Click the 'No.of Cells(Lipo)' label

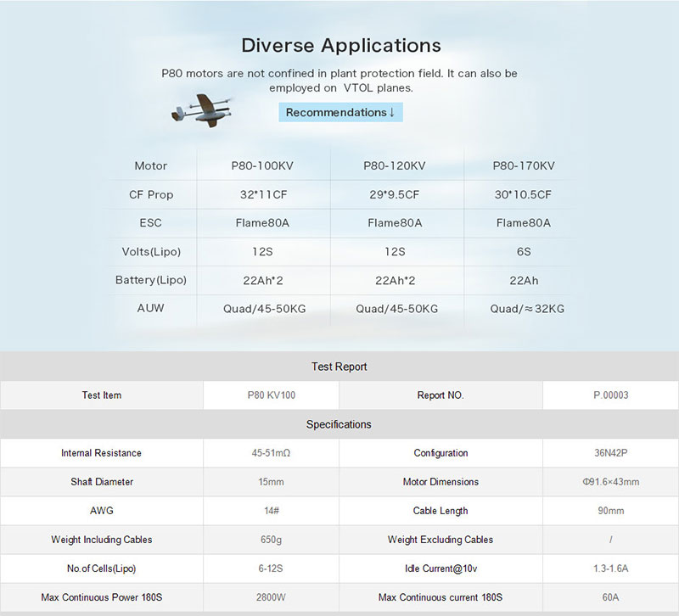click(x=101, y=568)
